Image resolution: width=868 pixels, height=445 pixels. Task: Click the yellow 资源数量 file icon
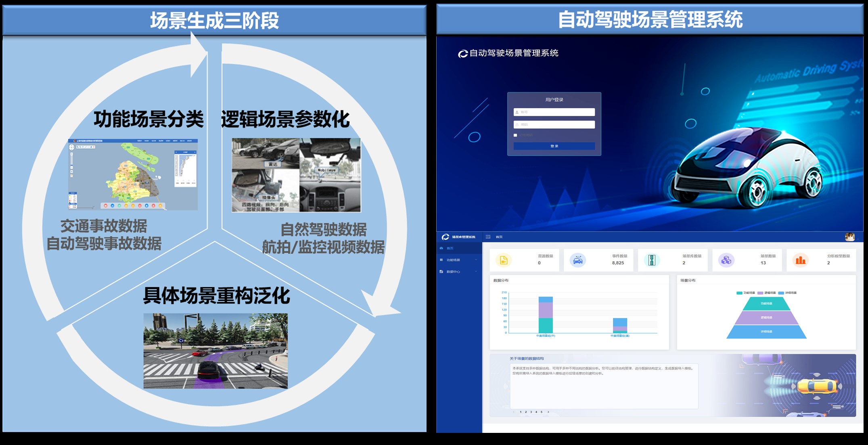(x=503, y=260)
